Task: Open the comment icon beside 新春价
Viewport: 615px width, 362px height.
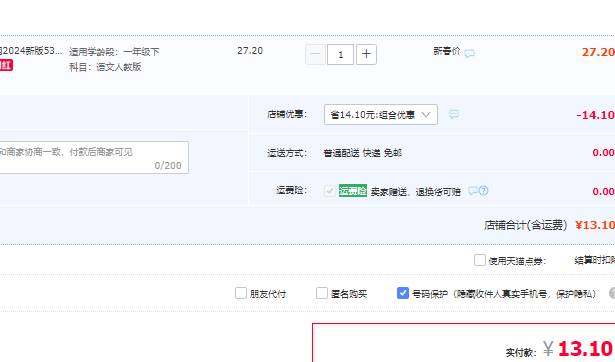Action: tap(469, 53)
